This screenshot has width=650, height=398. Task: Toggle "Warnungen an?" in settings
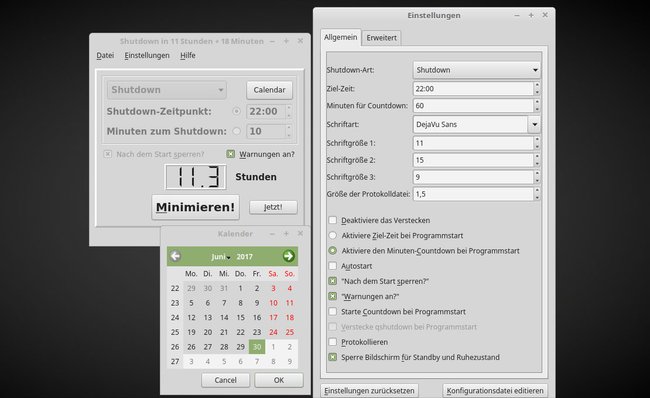[x=332, y=296]
